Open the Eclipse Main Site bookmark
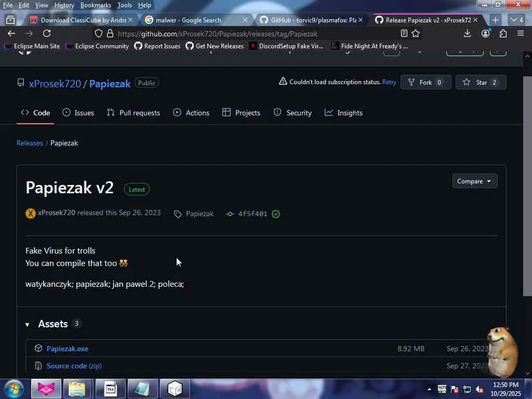 click(x=33, y=46)
